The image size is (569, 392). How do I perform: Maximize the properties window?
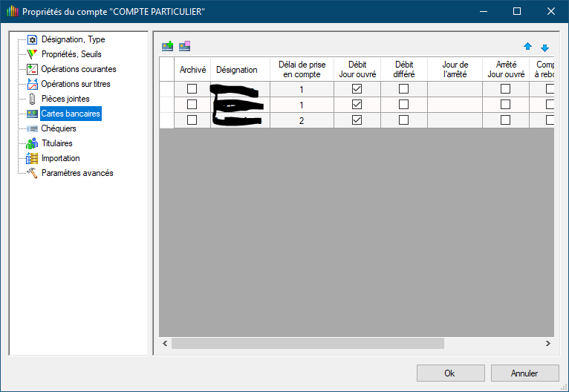pos(517,11)
